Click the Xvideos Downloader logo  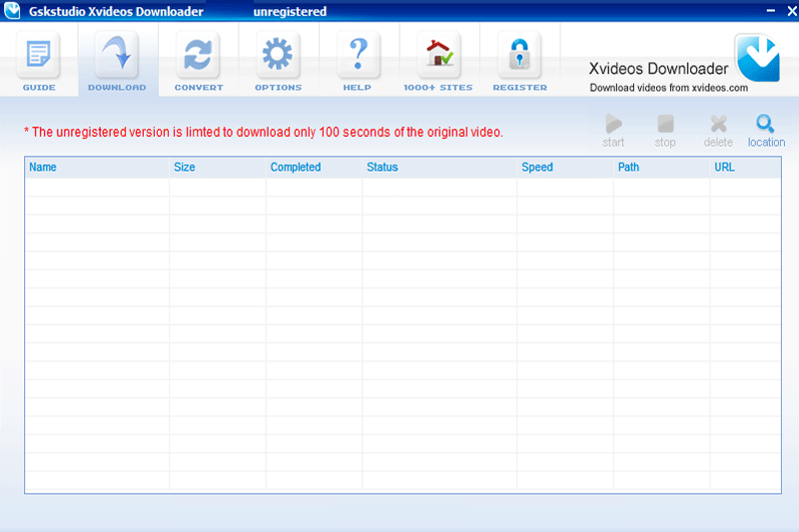click(x=758, y=58)
